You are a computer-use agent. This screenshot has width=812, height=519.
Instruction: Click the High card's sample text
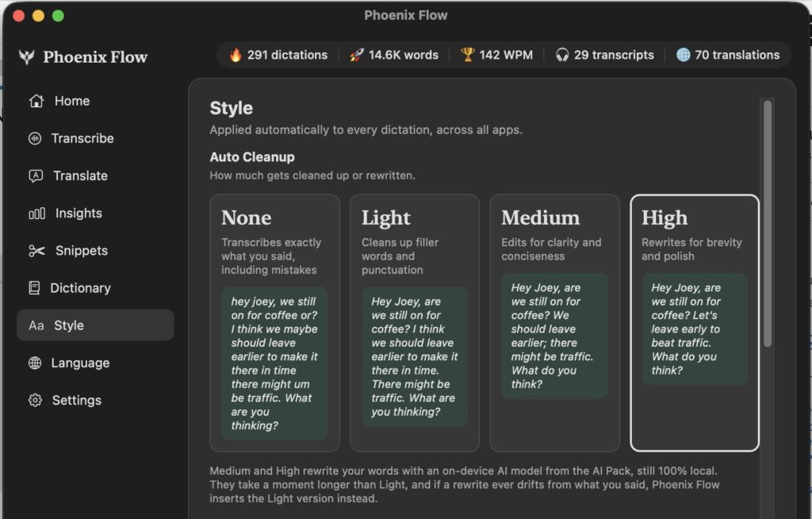click(695, 329)
